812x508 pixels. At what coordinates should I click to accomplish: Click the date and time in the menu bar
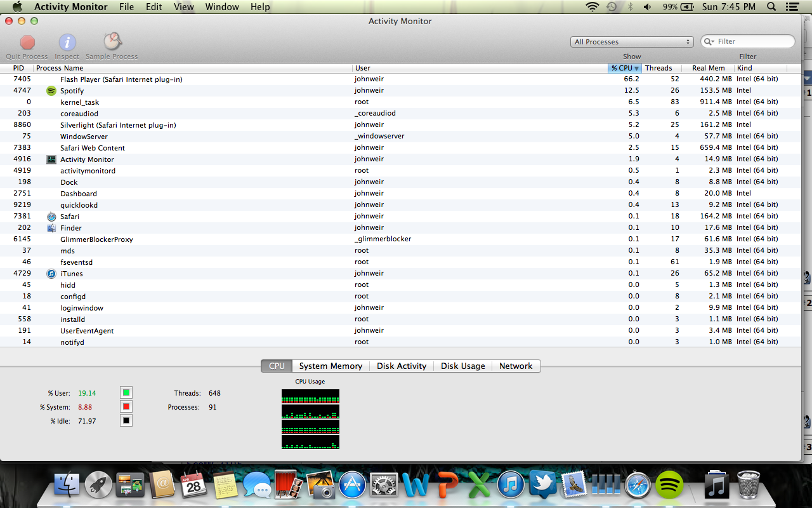[729, 7]
